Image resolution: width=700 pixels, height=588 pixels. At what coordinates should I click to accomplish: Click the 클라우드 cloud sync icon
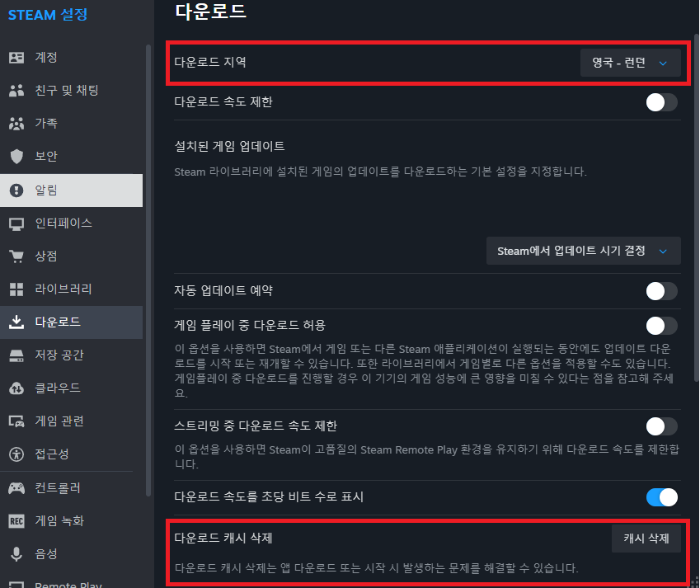click(x=16, y=388)
